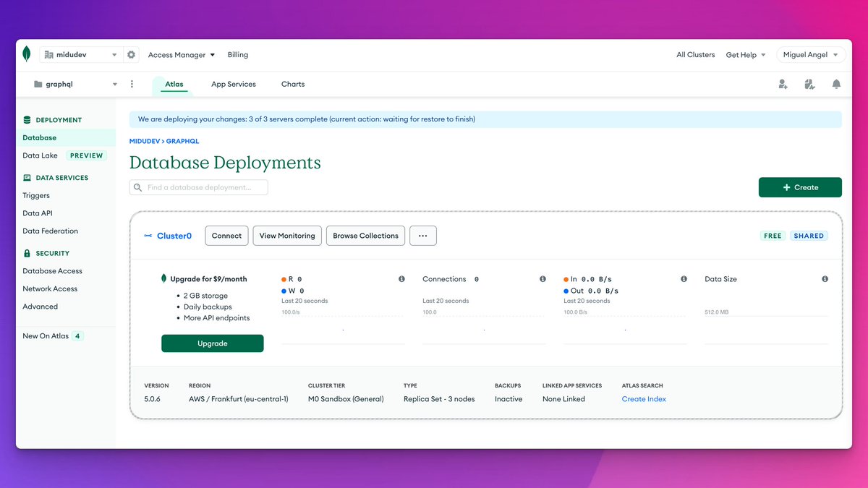Expand the Get Help menu
Viewport: 868px width, 488px height.
pos(746,55)
